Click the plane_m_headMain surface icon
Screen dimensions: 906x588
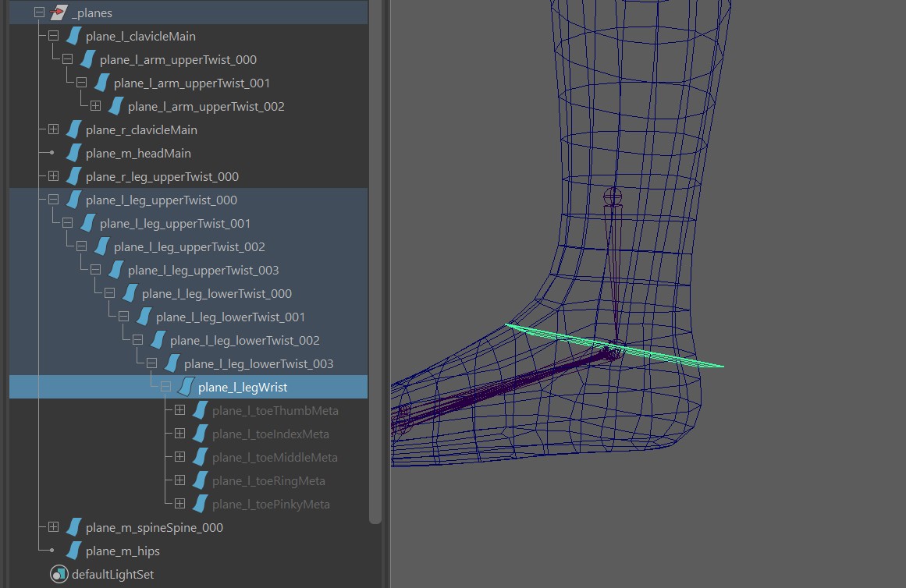coord(74,153)
